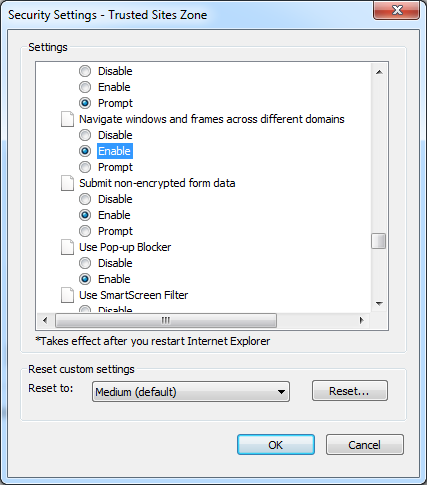Click the page icon beside Submit non-encrypted form data
Screen dimensions: 427x485
click(x=67, y=183)
